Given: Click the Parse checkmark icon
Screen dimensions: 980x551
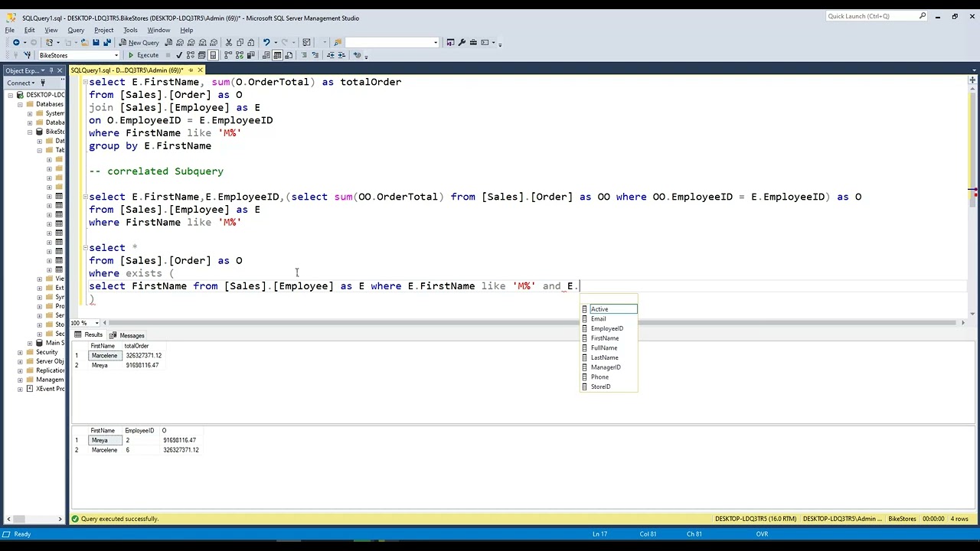Looking at the screenshot, I should pos(179,55).
